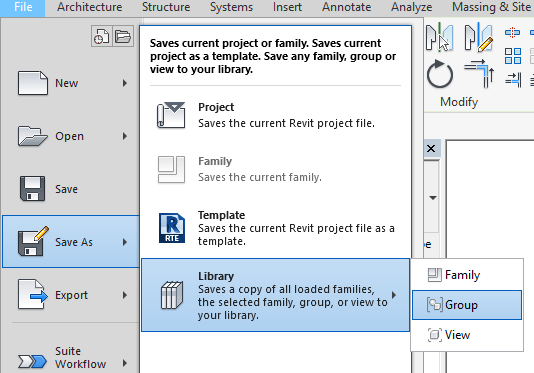Open the File tab

22,7
